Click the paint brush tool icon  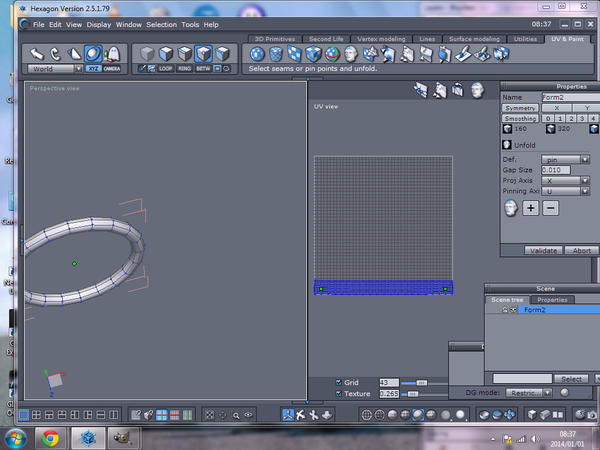tap(463, 54)
